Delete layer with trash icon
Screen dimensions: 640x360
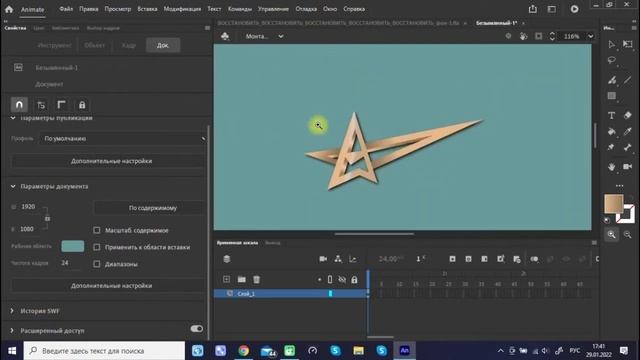(x=256, y=279)
